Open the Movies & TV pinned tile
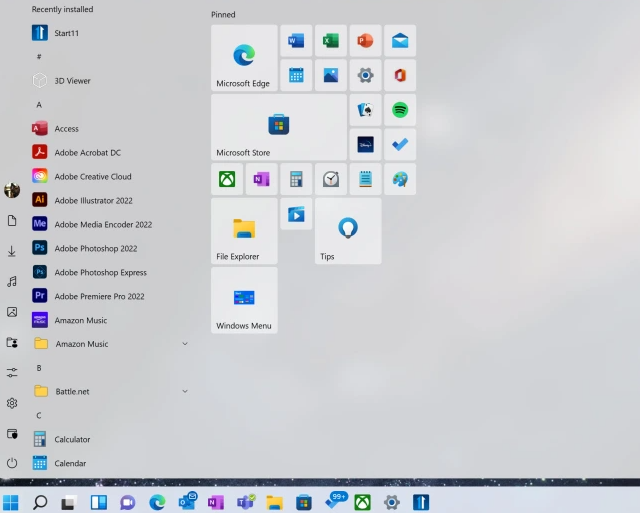Image resolution: width=640 pixels, height=513 pixels. coord(296,214)
